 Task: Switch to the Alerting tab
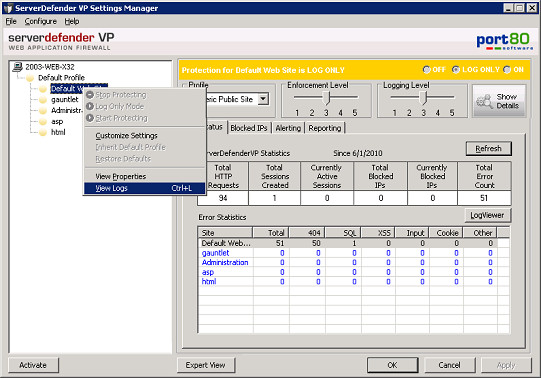(x=288, y=128)
